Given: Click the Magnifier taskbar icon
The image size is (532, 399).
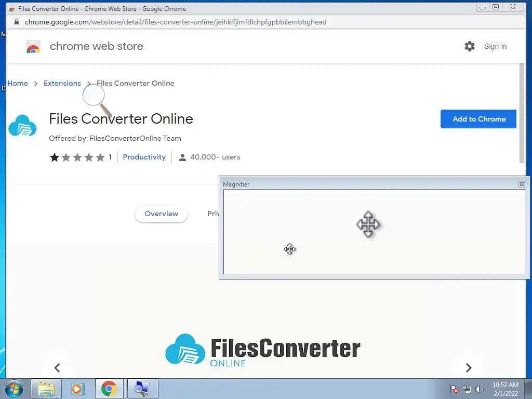Looking at the screenshot, I should click(142, 389).
